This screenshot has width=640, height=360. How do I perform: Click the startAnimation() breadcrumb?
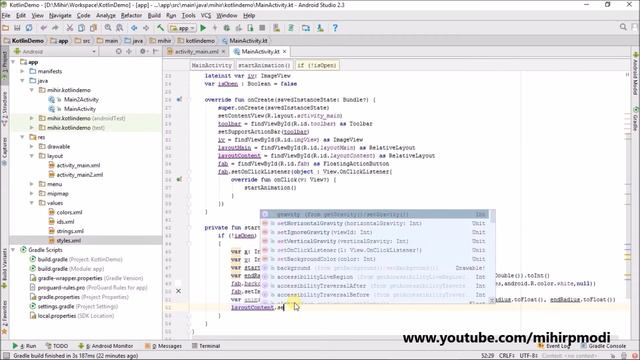pyautogui.click(x=264, y=65)
